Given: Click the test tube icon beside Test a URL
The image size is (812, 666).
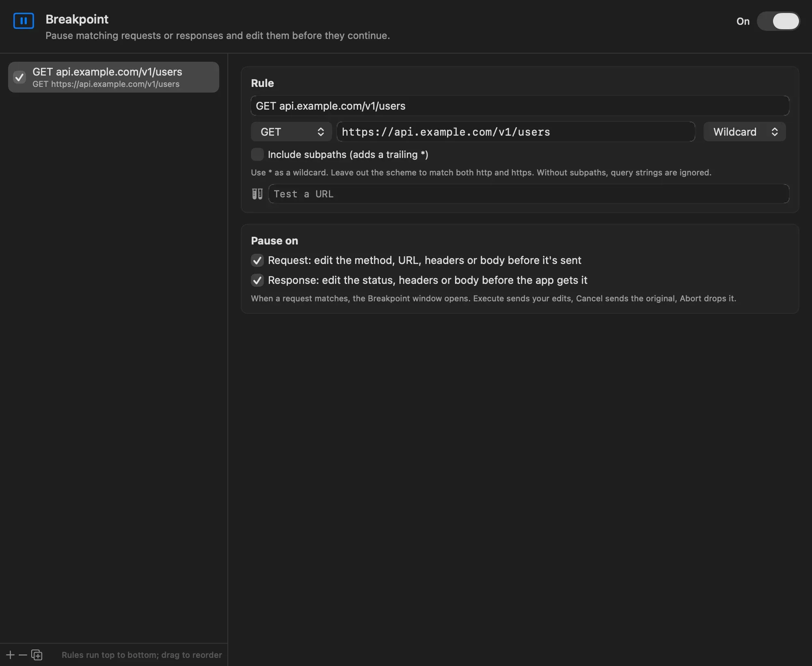Looking at the screenshot, I should pyautogui.click(x=257, y=194).
